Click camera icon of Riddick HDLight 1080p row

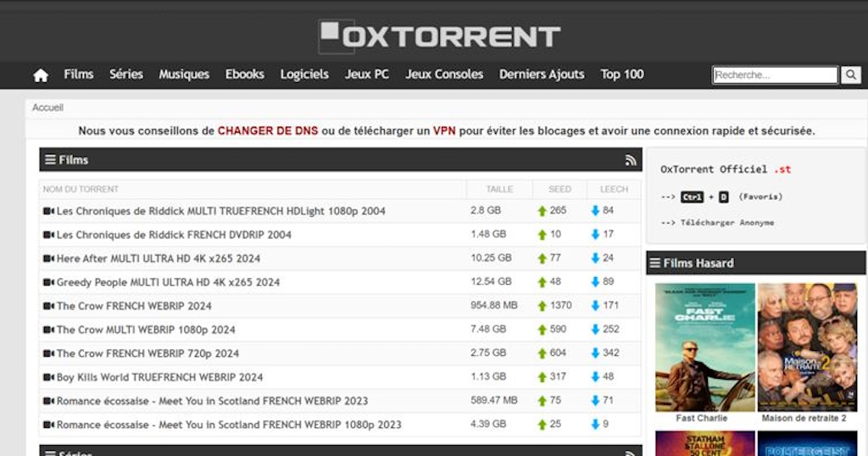point(48,211)
